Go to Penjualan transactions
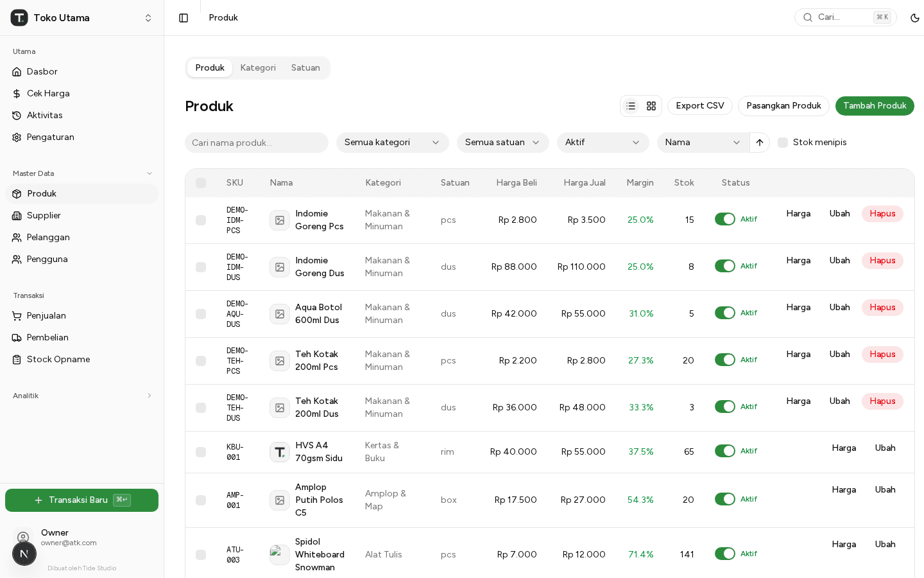 point(81,316)
